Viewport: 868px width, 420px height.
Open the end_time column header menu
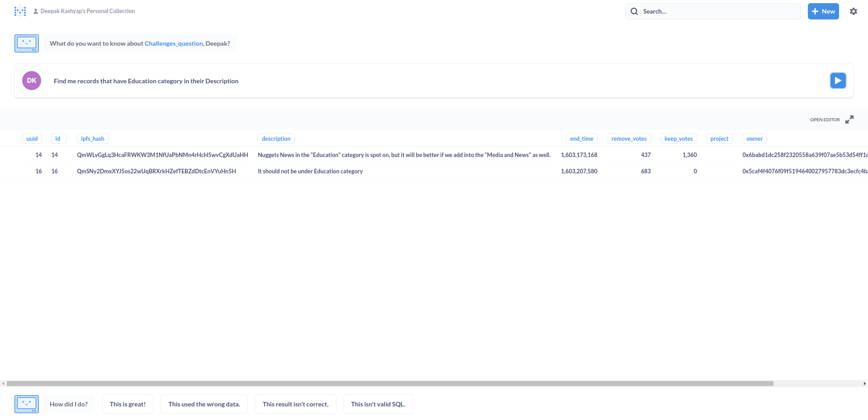tap(581, 138)
